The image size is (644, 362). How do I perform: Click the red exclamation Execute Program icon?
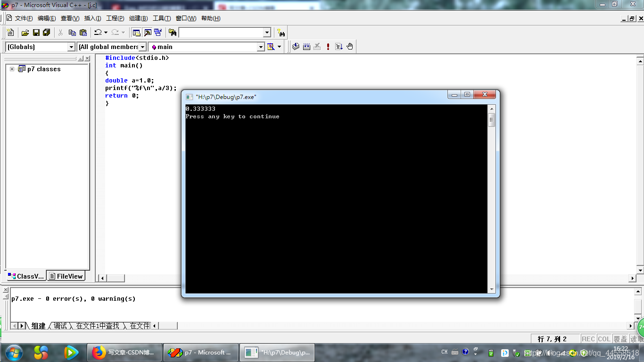(328, 47)
